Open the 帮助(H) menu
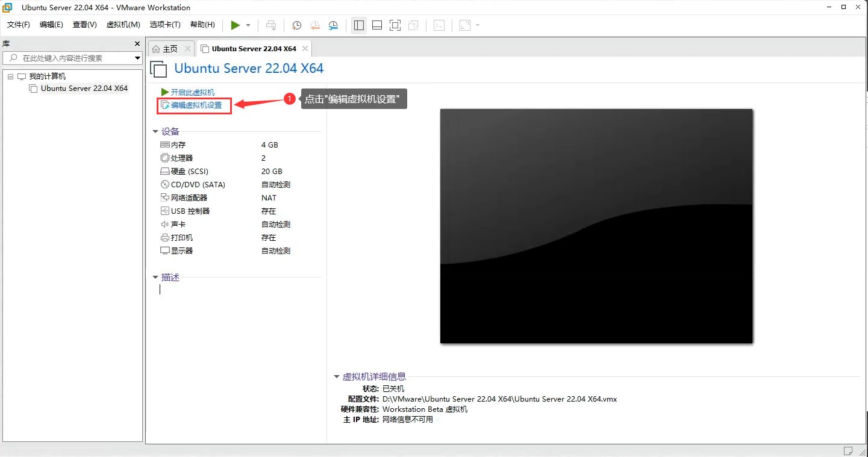This screenshot has height=457, width=868. (202, 25)
